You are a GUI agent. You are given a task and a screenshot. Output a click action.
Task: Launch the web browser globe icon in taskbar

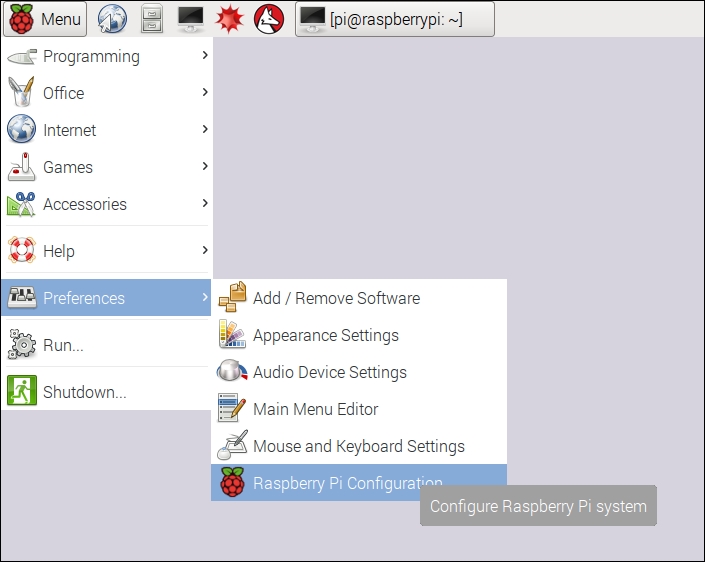(x=112, y=19)
